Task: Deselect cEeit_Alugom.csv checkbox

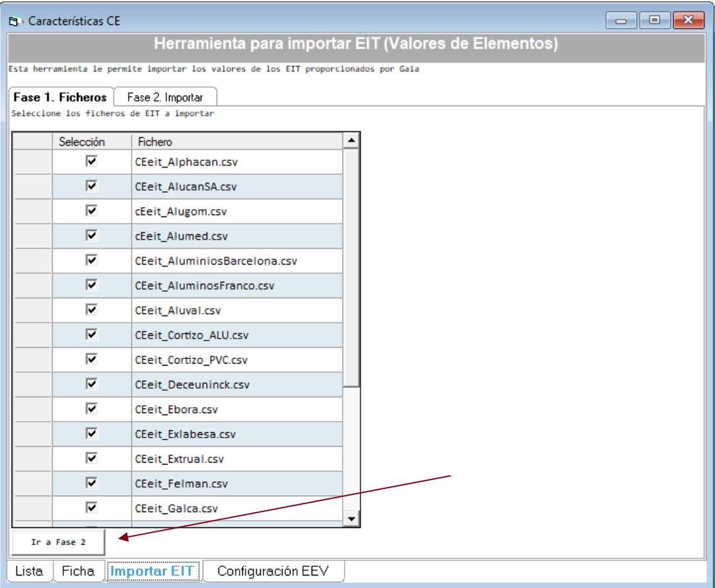Action: pyautogui.click(x=92, y=211)
